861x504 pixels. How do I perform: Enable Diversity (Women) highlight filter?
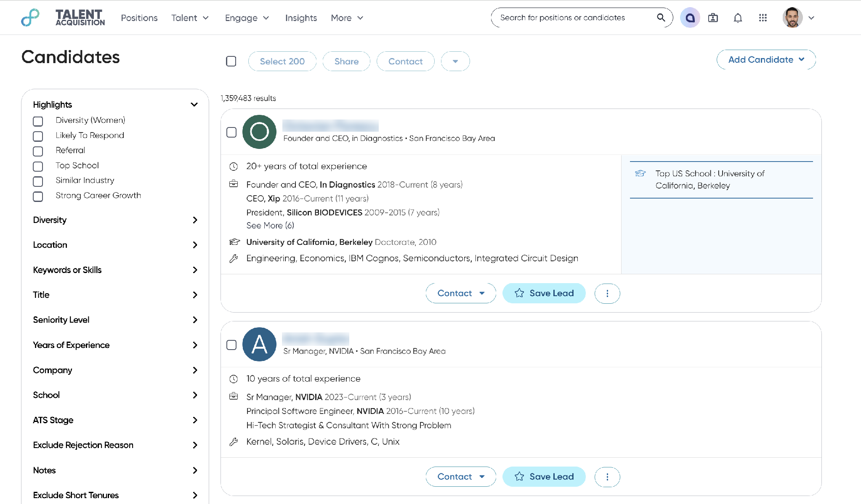[38, 121]
